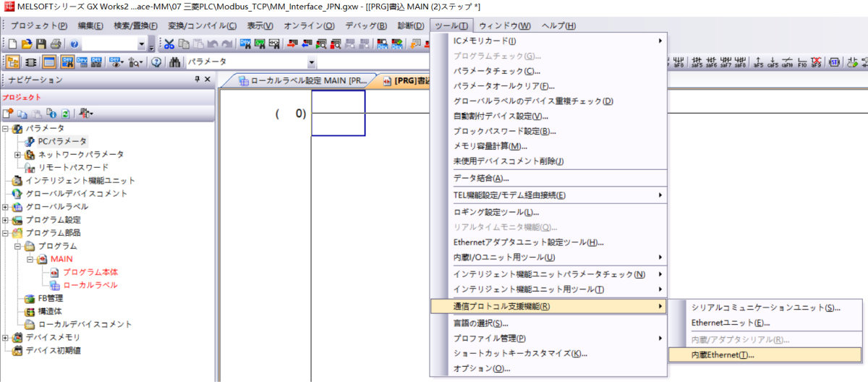Expand the プログラム設定 tree node

tap(6, 219)
